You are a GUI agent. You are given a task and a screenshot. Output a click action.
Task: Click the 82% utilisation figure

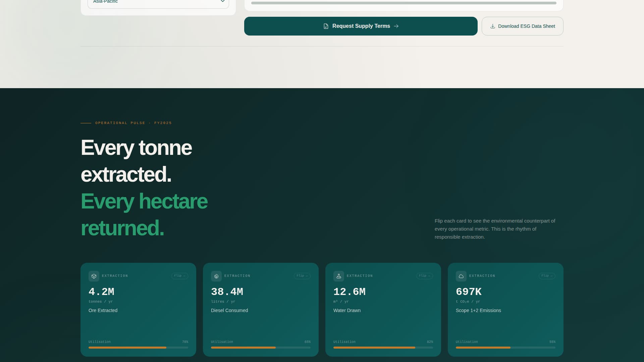(430, 342)
